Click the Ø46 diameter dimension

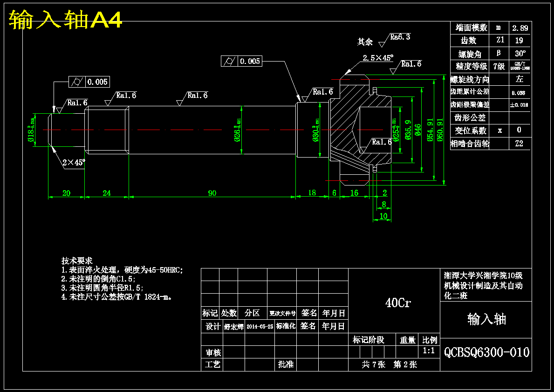coord(418,130)
